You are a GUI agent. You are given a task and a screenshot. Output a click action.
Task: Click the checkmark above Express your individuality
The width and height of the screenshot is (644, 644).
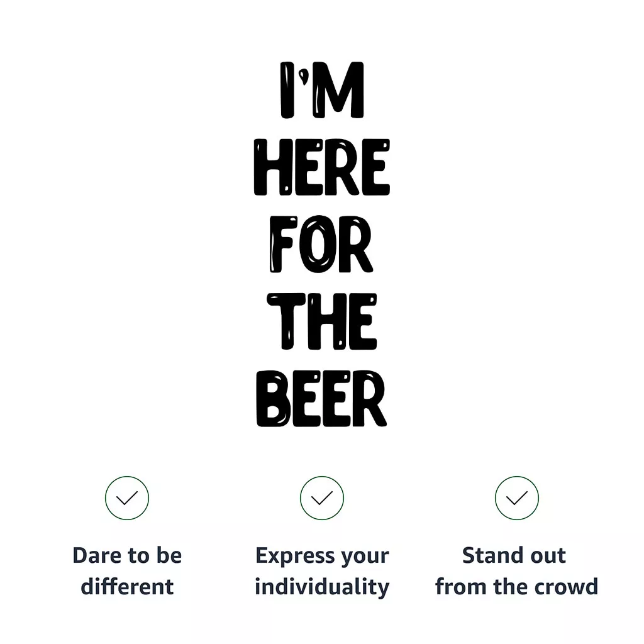point(322,498)
